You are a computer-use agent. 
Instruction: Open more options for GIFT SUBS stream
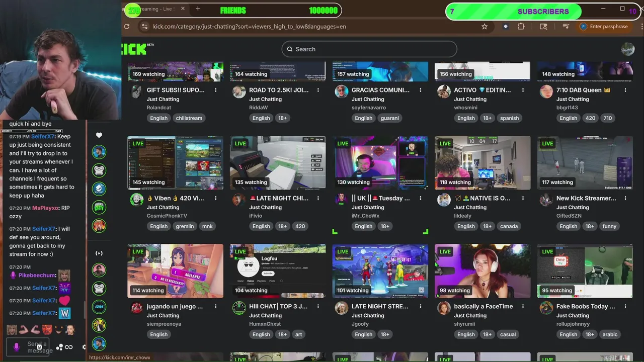[x=216, y=90]
